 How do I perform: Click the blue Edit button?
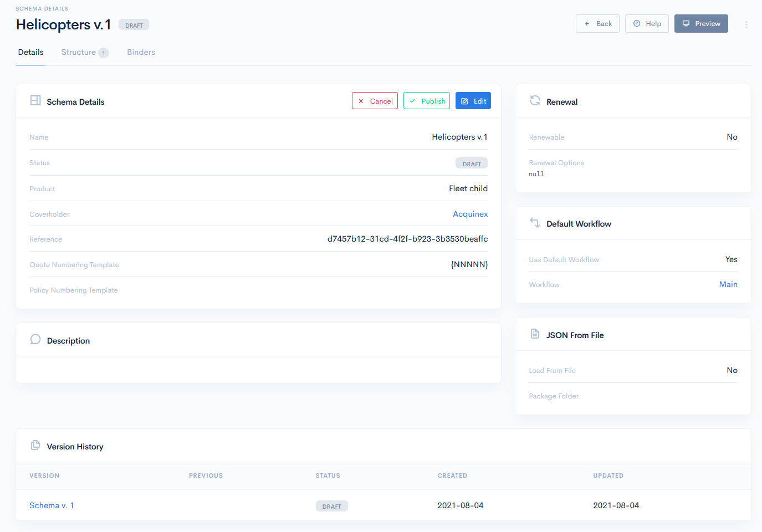click(473, 101)
